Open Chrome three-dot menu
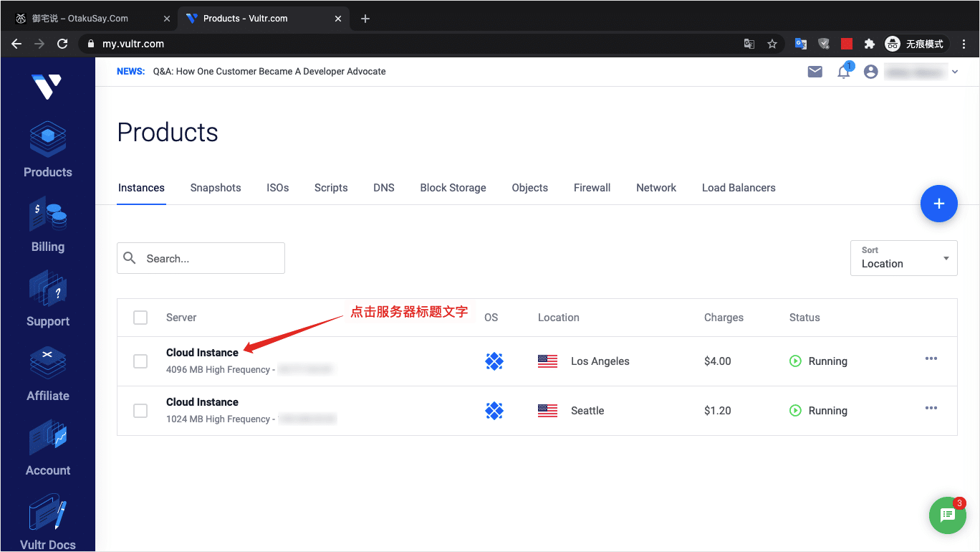 pyautogui.click(x=964, y=44)
